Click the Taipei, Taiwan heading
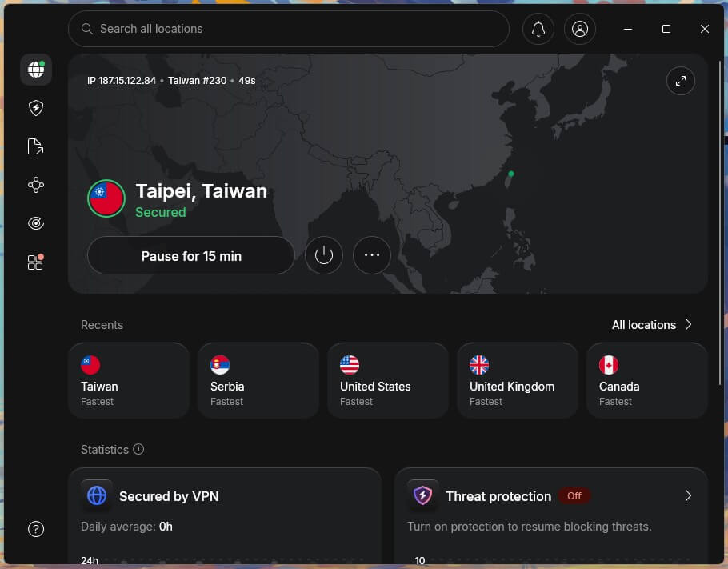728x569 pixels. (202, 191)
